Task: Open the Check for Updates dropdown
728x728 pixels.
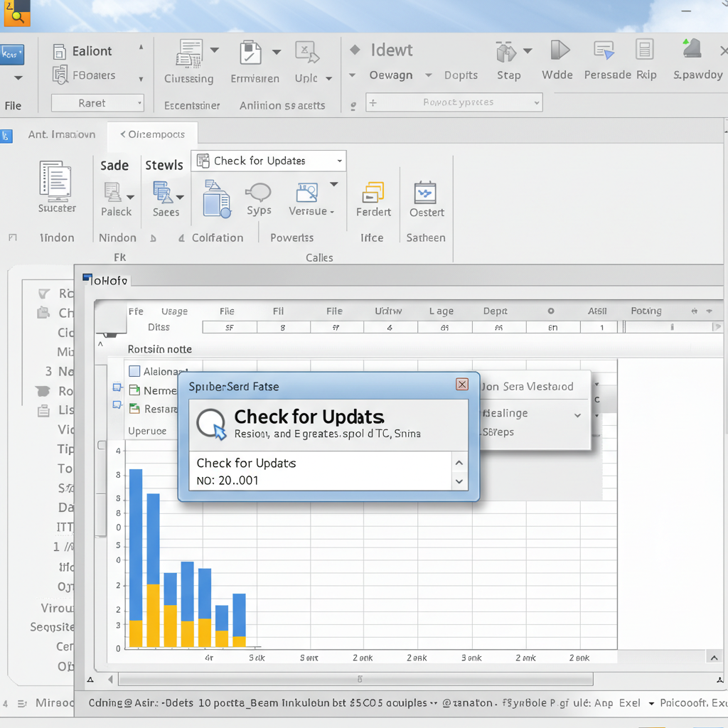Action: [x=268, y=161]
